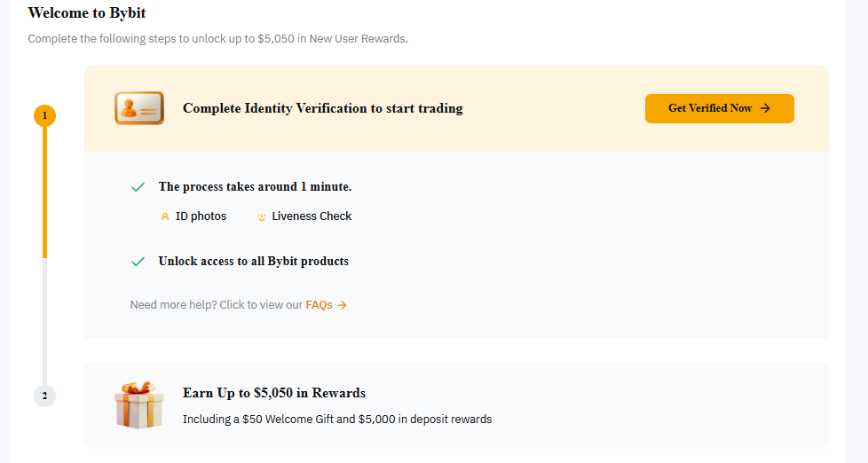This screenshot has height=463, width=868.
Task: Click the arrow inside Get Verified Now
Action: point(765,108)
